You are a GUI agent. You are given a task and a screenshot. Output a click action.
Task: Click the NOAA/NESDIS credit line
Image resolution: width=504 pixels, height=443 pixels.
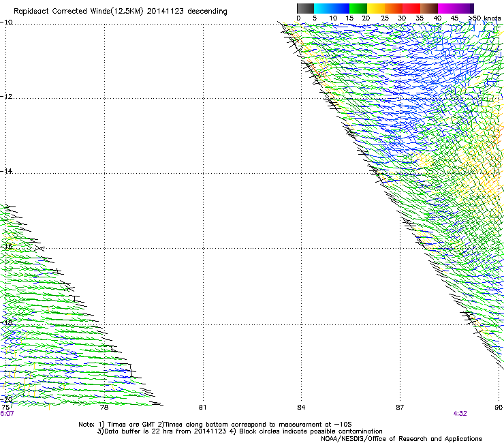click(x=401, y=438)
